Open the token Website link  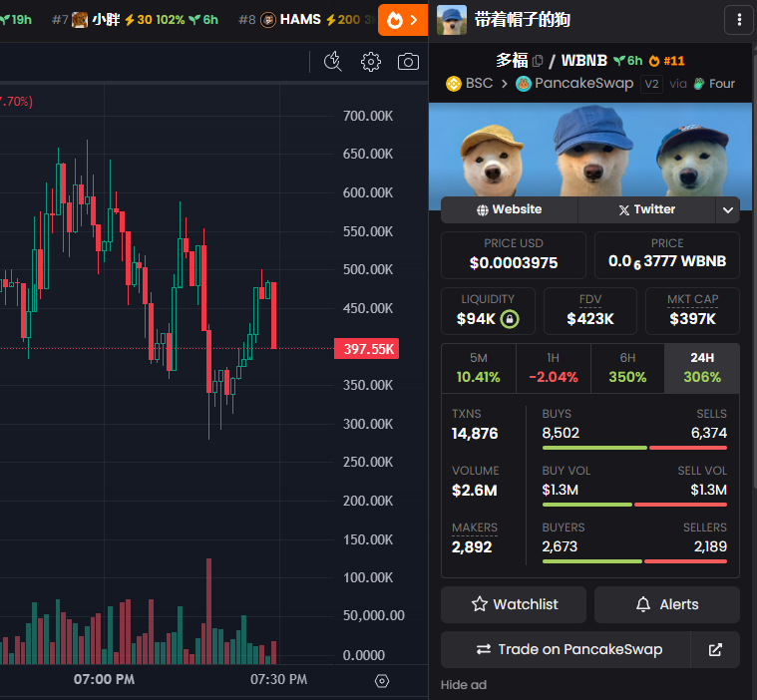pos(510,209)
